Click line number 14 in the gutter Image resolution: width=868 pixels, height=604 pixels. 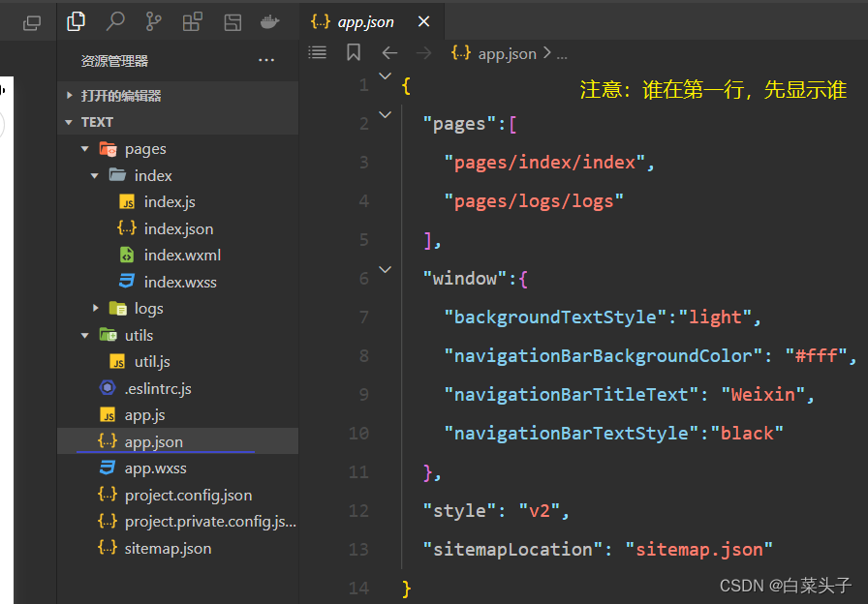(358, 588)
